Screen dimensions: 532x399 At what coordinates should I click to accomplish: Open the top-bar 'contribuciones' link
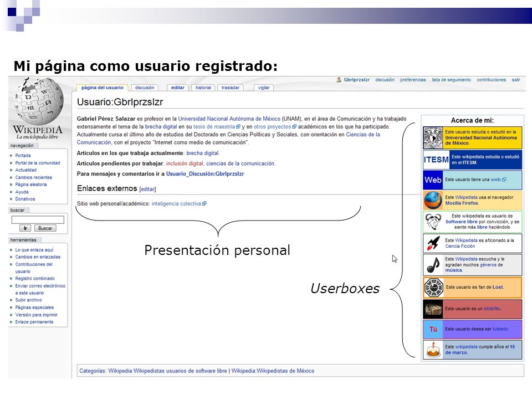coord(492,80)
